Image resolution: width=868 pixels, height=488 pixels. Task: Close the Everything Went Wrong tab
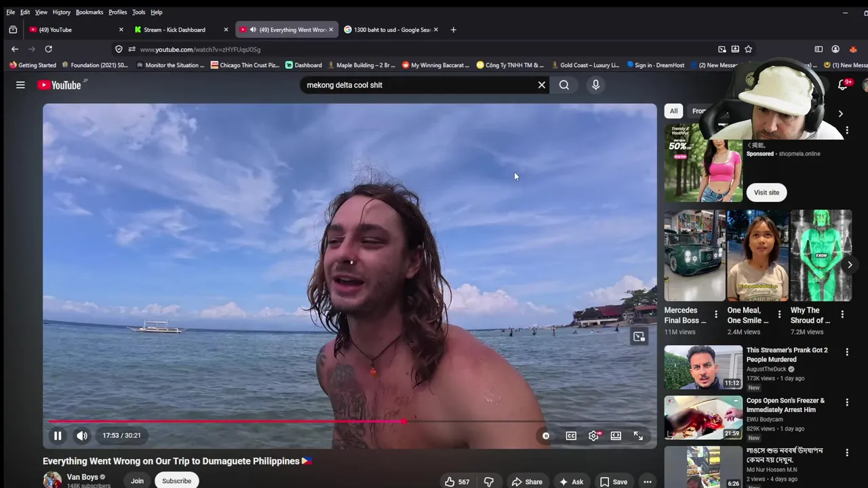point(331,30)
